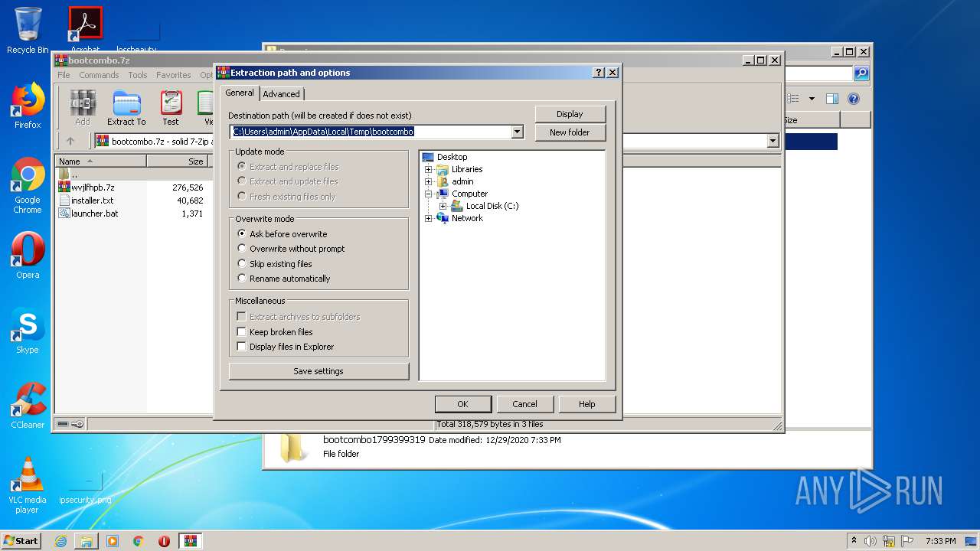Click the Explorer help icon
The width and height of the screenshot is (980, 551).
(x=854, y=99)
